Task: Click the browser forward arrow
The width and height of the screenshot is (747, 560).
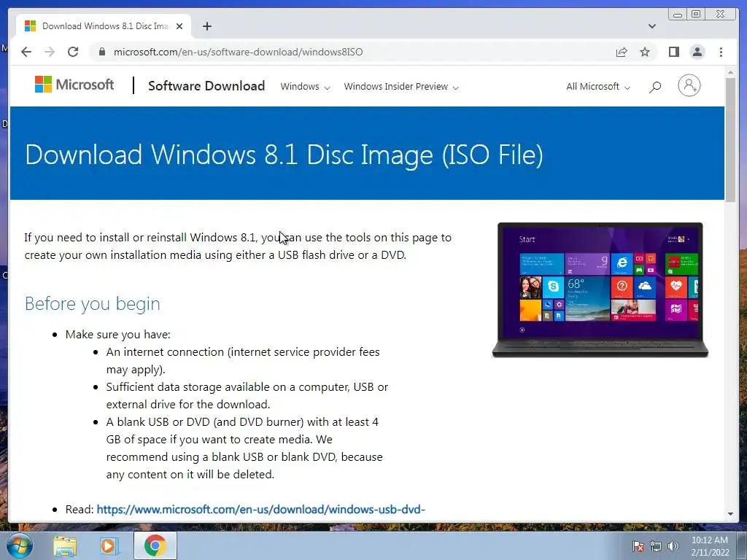Action: (50, 52)
